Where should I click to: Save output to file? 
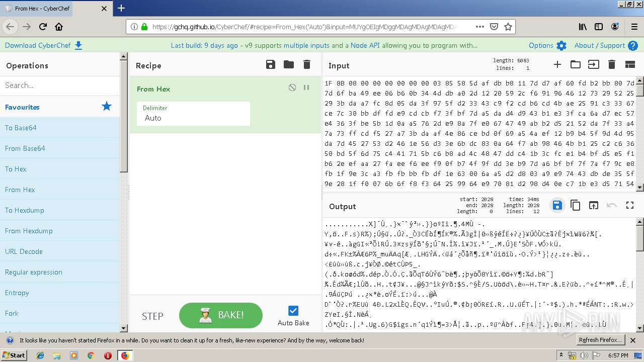(x=557, y=205)
